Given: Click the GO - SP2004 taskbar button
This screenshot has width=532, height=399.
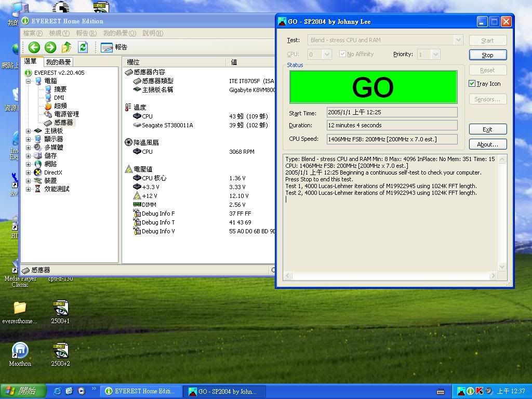Looking at the screenshot, I should (x=225, y=391).
